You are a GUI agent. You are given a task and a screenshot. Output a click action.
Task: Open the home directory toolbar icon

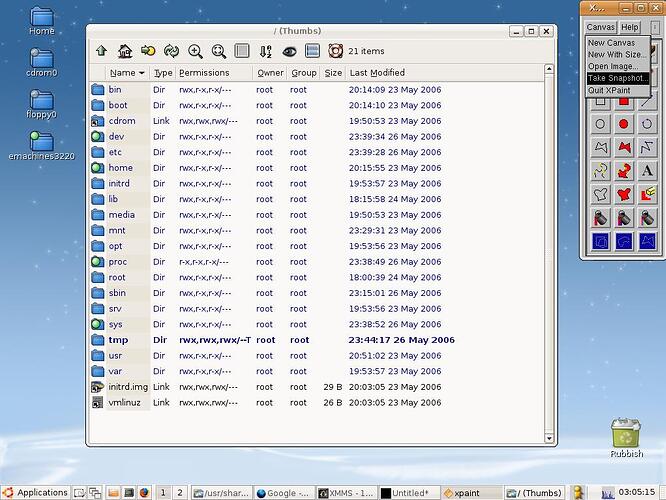tap(125, 51)
